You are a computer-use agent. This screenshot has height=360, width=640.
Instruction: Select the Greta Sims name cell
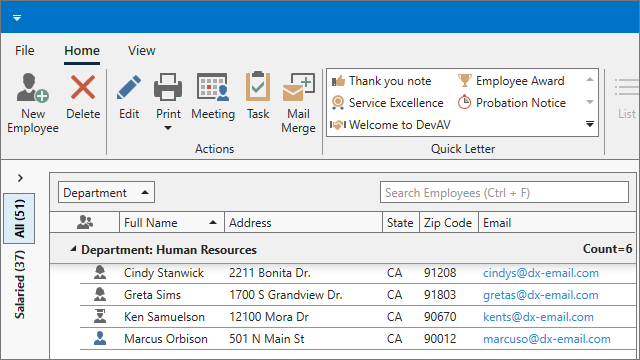[x=152, y=295]
